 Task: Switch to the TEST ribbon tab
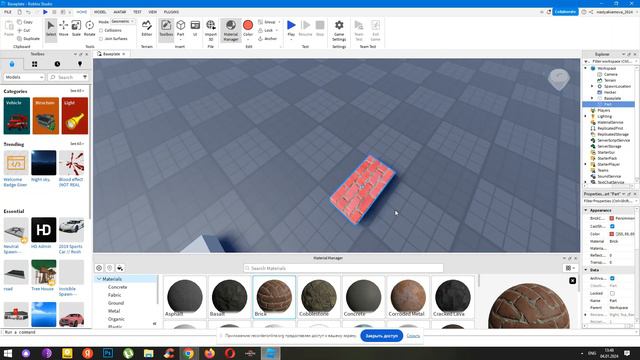(137, 12)
